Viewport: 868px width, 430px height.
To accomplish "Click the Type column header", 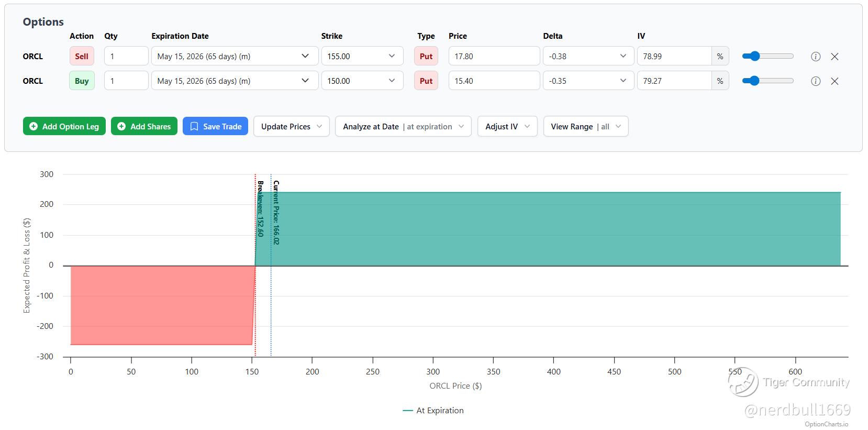I will (426, 36).
